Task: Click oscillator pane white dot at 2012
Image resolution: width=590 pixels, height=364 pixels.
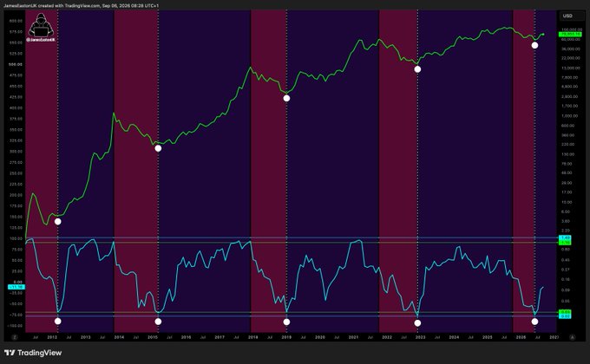Action: point(57,322)
